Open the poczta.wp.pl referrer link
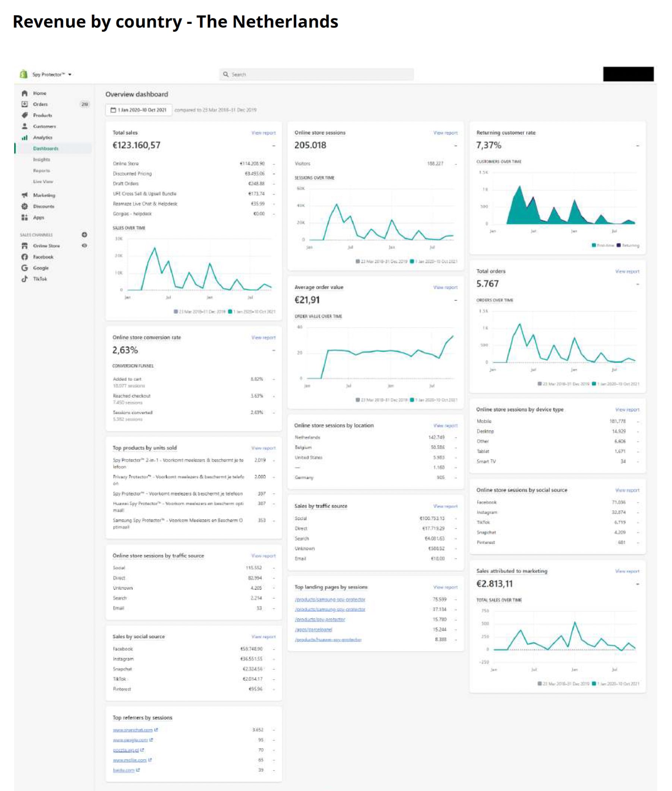The image size is (672, 791). 126,750
